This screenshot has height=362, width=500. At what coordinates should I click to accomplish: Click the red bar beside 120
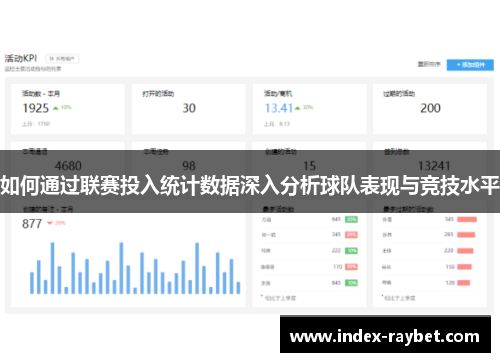[464, 283]
